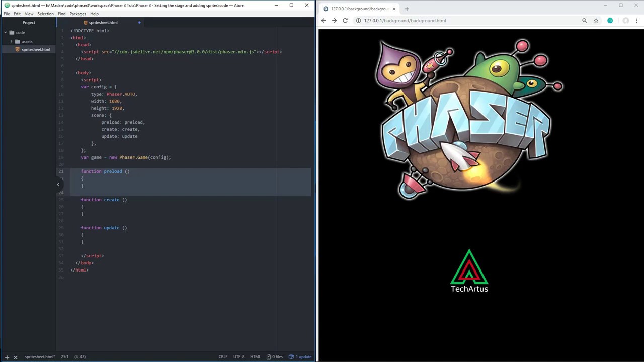Minimize the Chrome window
Viewport: 644px width, 362px height.
coord(605,5)
